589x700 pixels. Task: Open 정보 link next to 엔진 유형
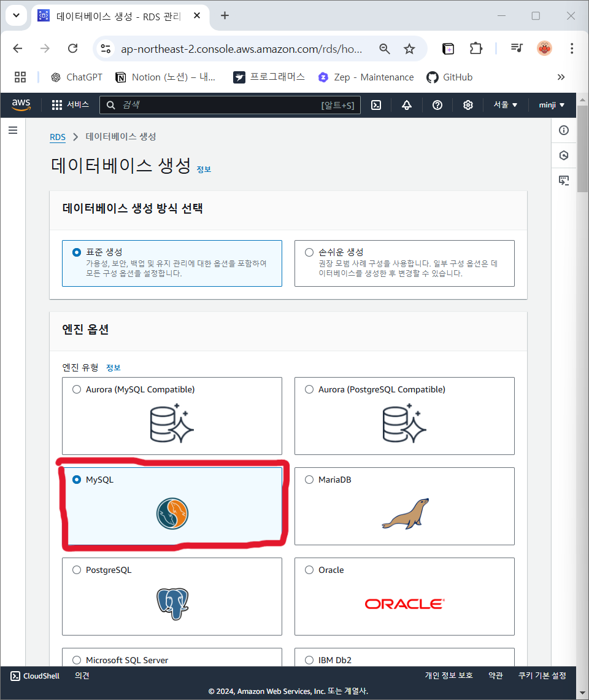click(x=114, y=367)
